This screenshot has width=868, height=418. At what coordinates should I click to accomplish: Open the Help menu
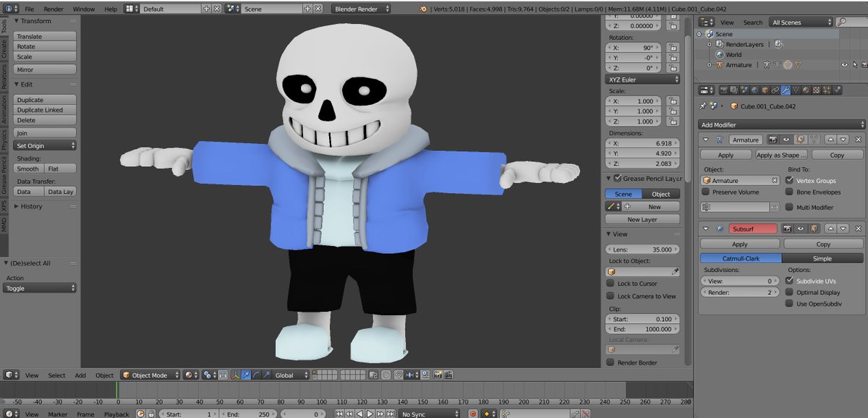click(110, 9)
